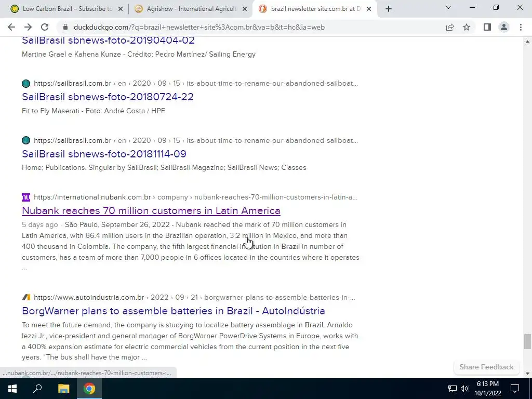Click the scrollbar up arrow
This screenshot has height=399, width=532.
click(527, 42)
